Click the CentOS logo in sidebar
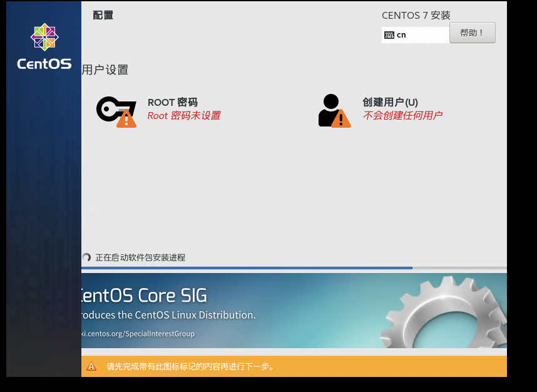The width and height of the screenshot is (537, 392). pyautogui.click(x=44, y=46)
